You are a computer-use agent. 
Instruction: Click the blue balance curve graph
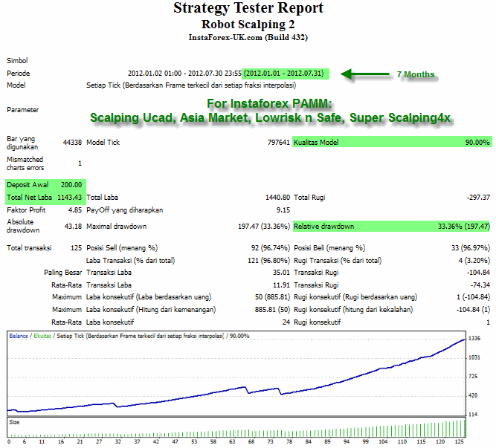coord(236,376)
